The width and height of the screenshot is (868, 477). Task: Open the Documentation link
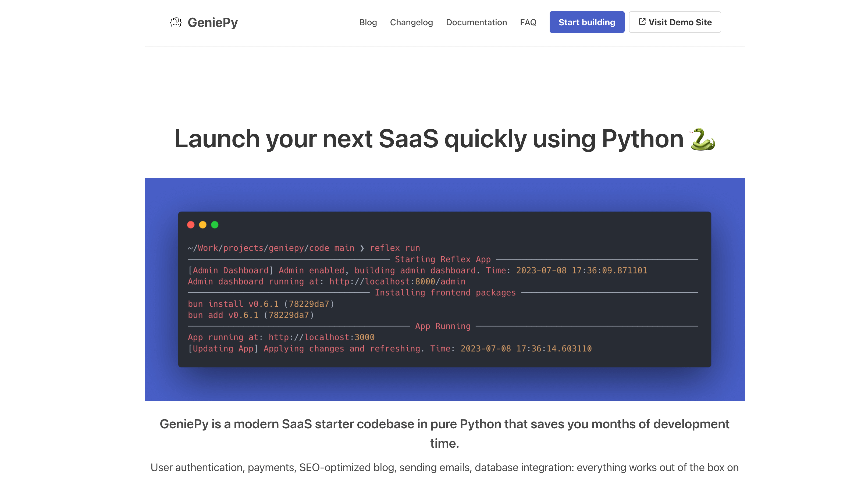pos(476,22)
